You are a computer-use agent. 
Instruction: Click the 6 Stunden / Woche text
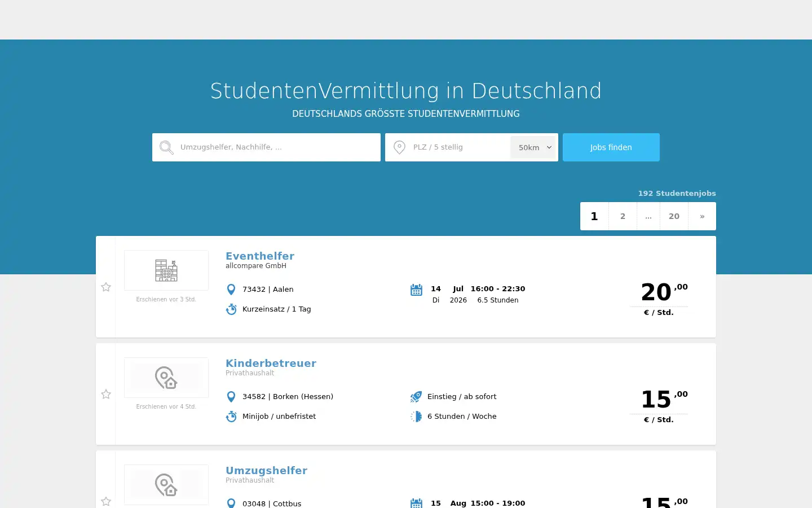pos(462,417)
